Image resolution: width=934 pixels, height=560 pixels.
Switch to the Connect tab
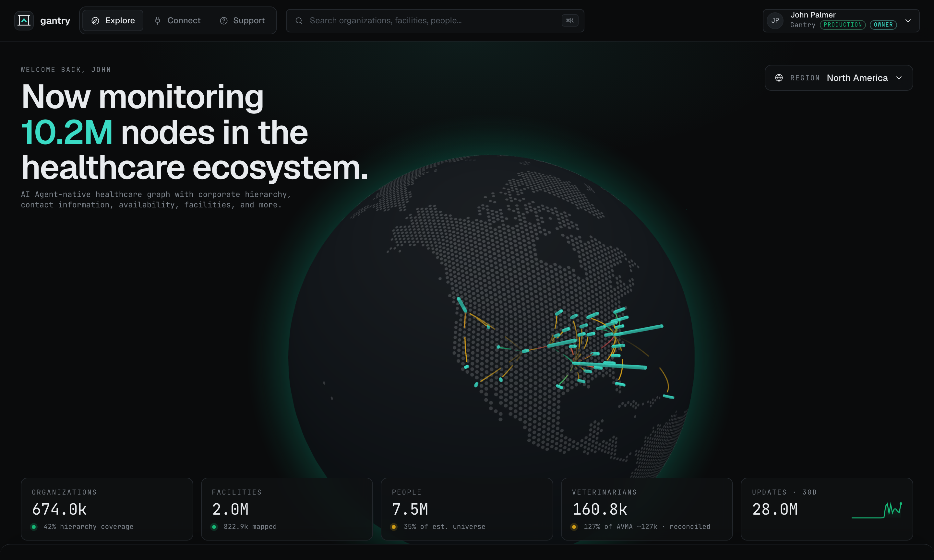pos(177,20)
